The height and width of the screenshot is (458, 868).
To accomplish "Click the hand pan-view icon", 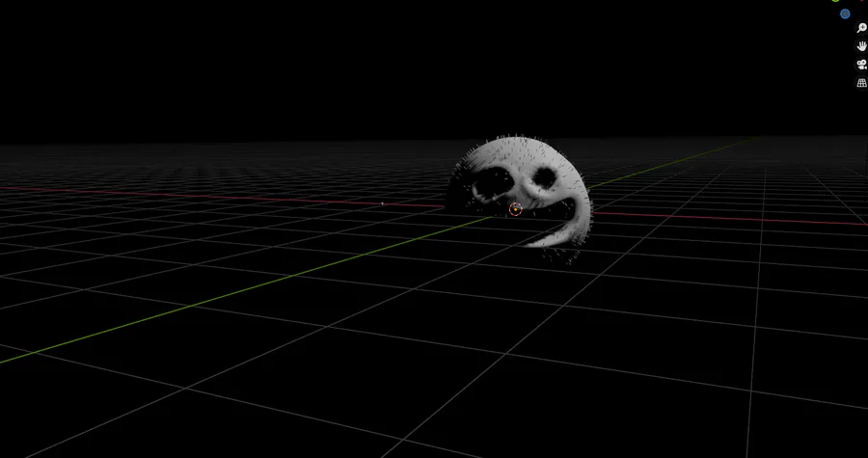I will point(861,46).
